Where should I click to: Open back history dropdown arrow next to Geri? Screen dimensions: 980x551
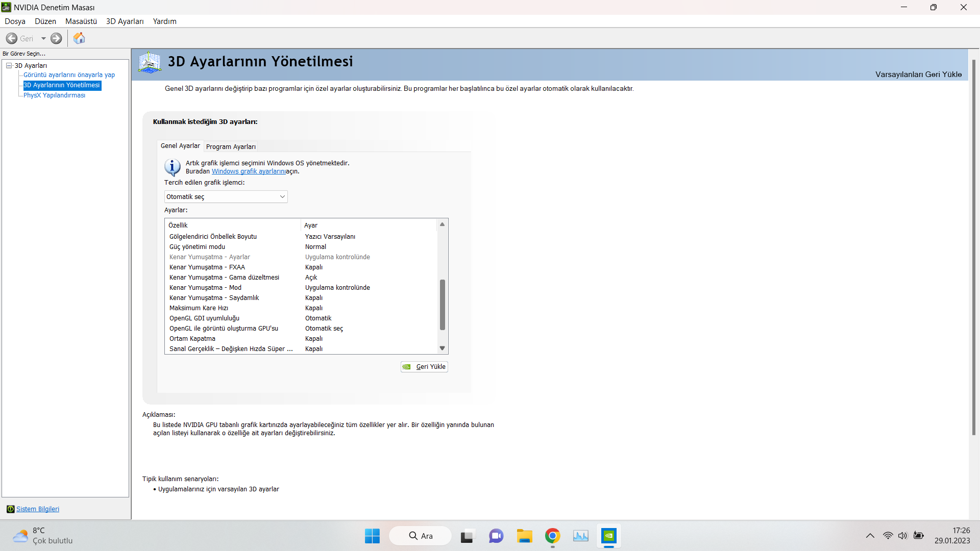click(43, 38)
